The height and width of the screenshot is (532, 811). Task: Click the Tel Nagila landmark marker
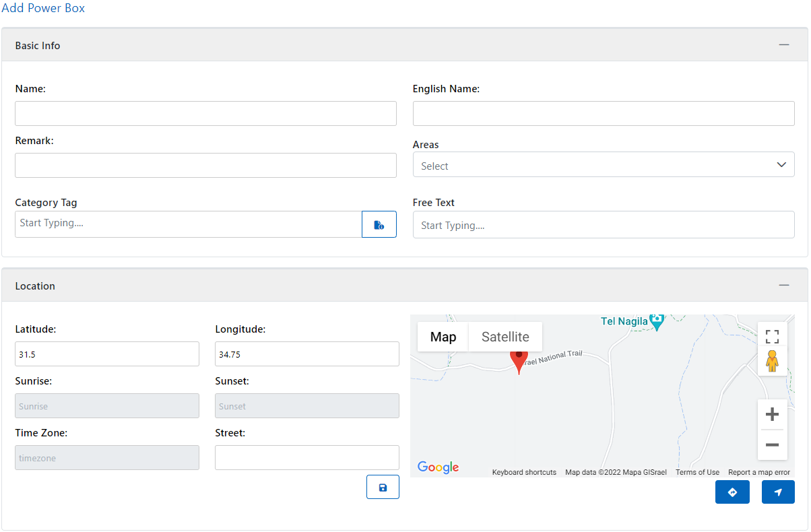point(657,322)
